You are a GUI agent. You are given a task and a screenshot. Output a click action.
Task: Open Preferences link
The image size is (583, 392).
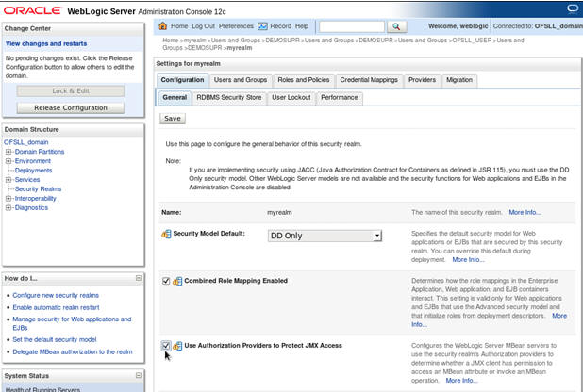point(236,26)
